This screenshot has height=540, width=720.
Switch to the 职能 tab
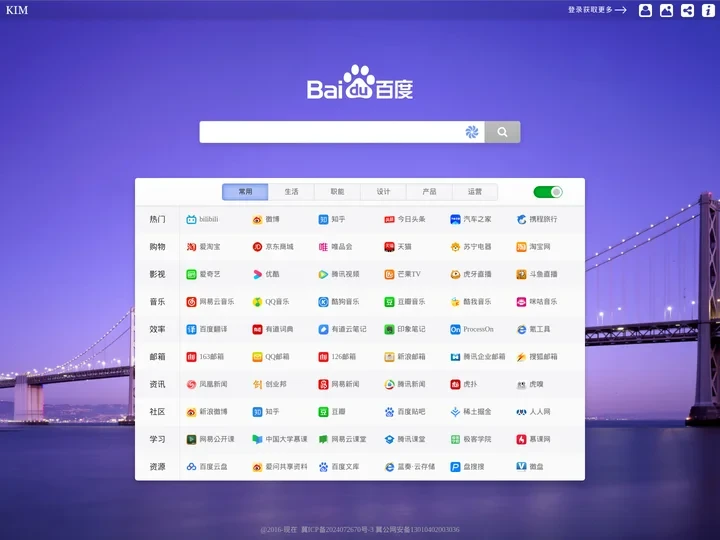point(337,192)
